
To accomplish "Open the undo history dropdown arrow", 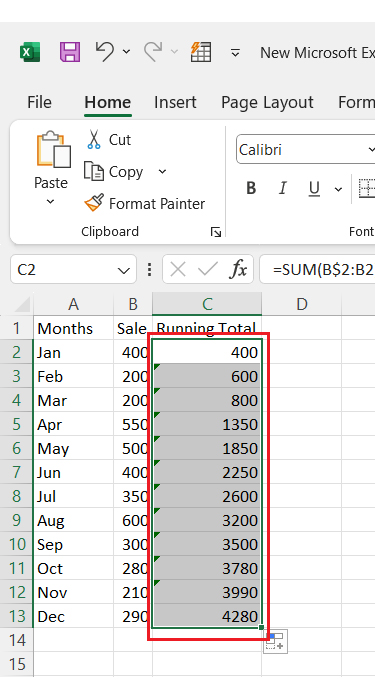I will [x=127, y=52].
